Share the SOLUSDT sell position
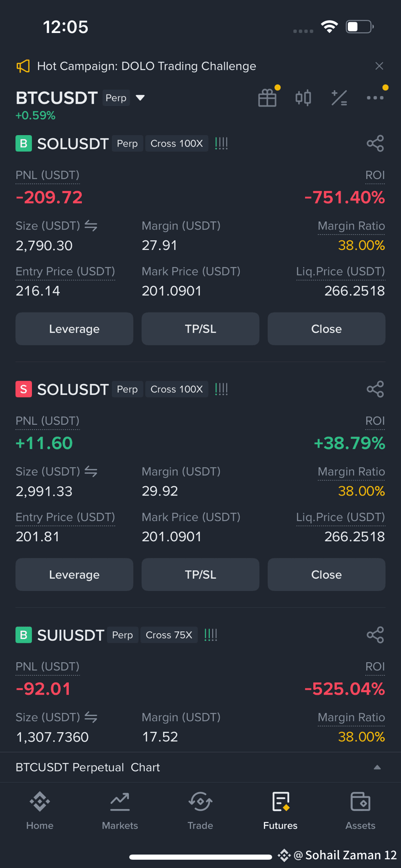Image resolution: width=401 pixels, height=868 pixels. [x=375, y=389]
